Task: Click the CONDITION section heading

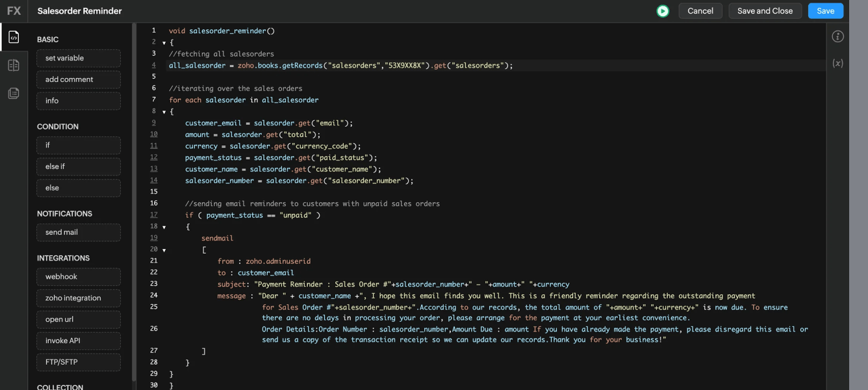Action: (x=58, y=127)
